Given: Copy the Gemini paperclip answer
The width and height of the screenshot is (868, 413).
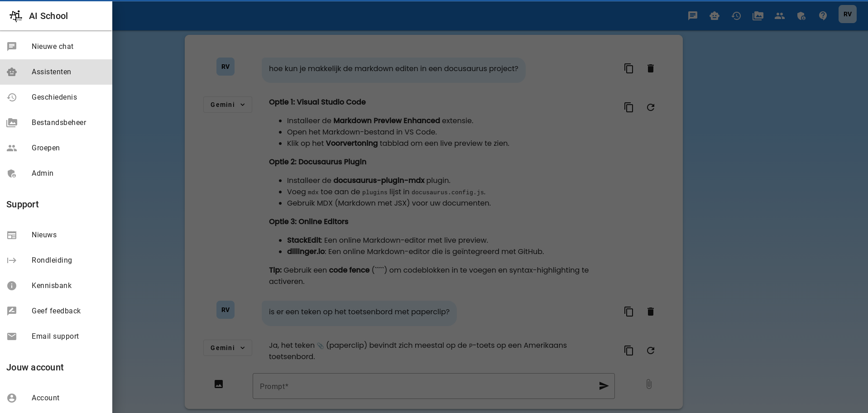Looking at the screenshot, I should [x=628, y=351].
